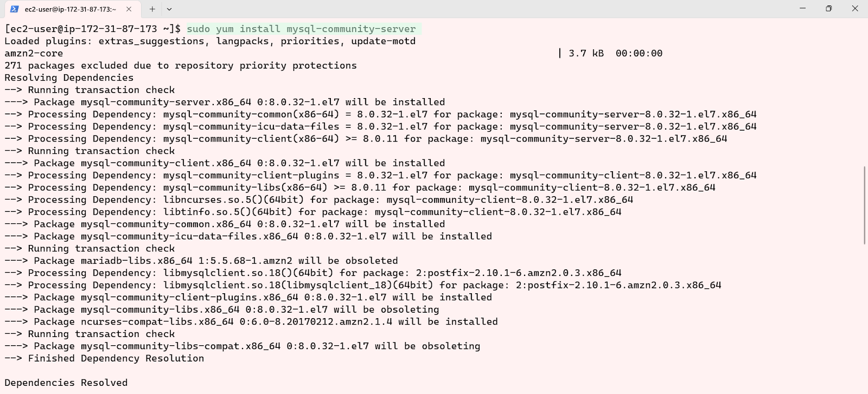Click the 271 packages excluded line

click(181, 66)
